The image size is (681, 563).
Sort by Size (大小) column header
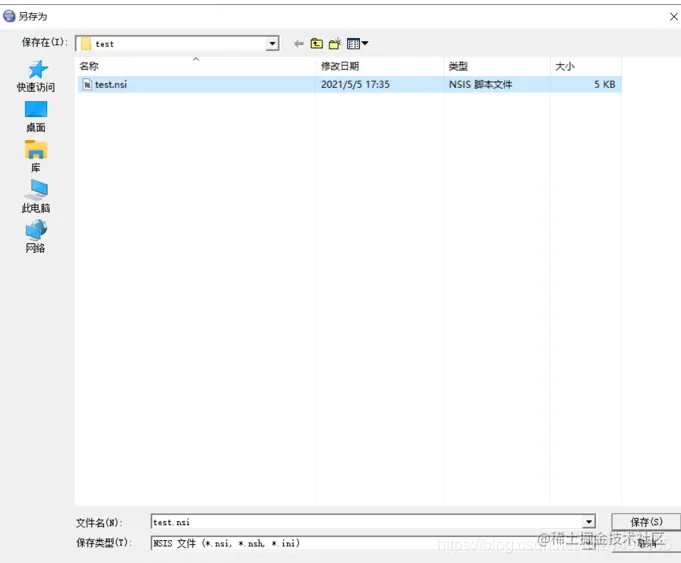(586, 66)
